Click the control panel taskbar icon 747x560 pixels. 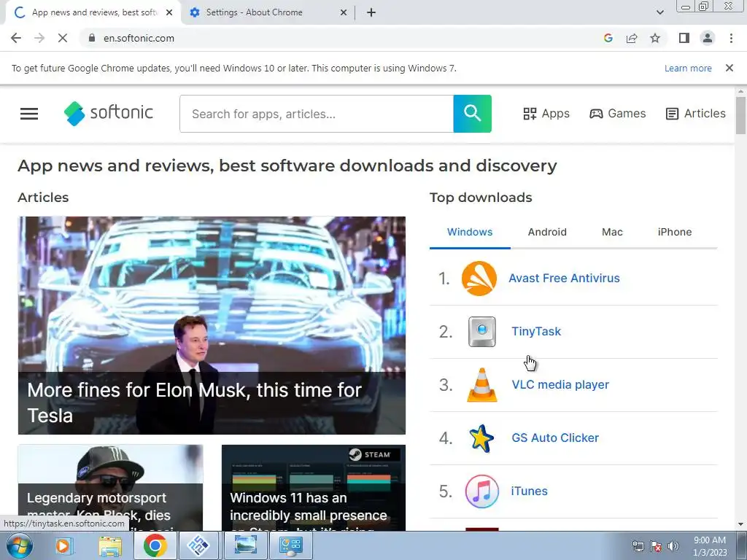pyautogui.click(x=291, y=545)
